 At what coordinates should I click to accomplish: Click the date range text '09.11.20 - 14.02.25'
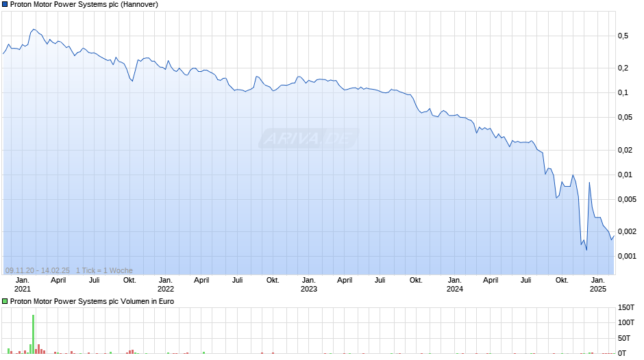38,270
